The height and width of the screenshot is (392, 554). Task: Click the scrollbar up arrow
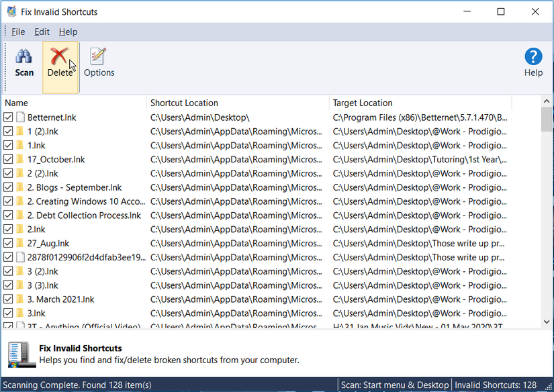click(x=547, y=99)
